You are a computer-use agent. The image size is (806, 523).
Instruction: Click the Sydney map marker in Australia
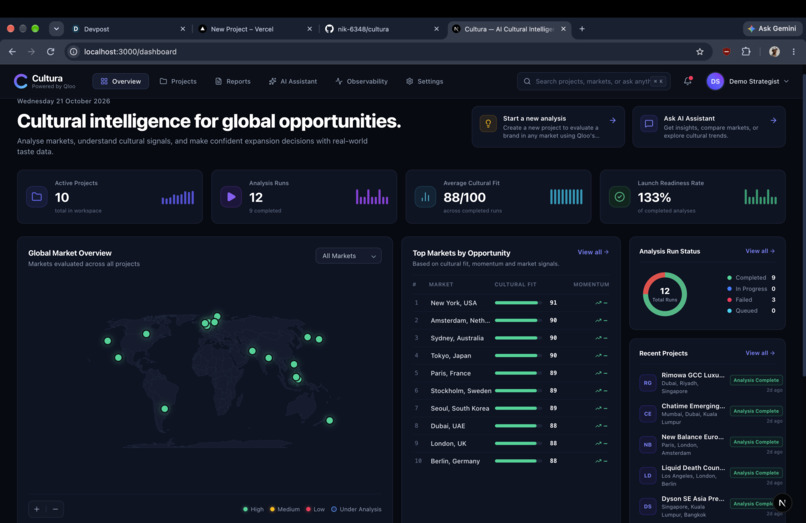point(329,420)
